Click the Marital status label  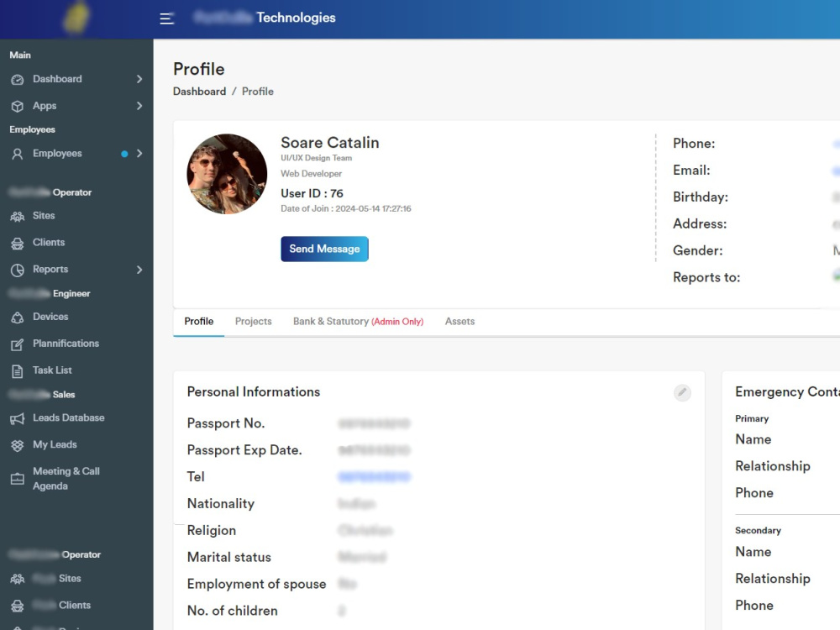[x=228, y=557]
